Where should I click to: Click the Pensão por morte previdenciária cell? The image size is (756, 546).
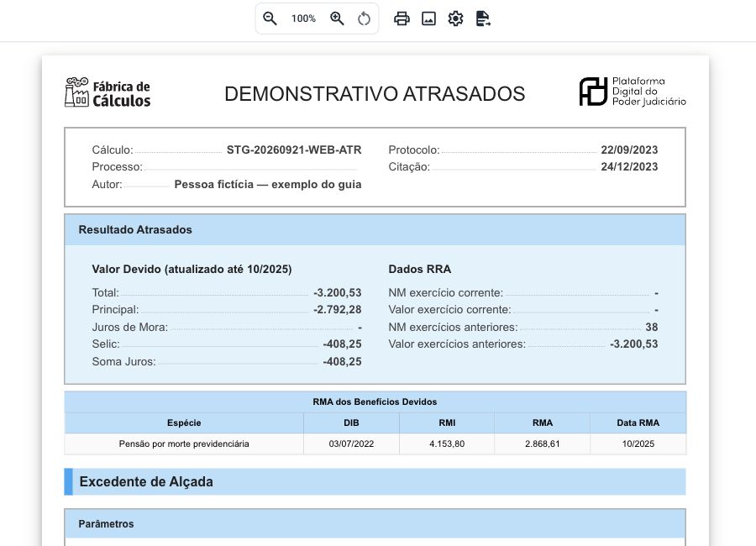[x=184, y=444]
